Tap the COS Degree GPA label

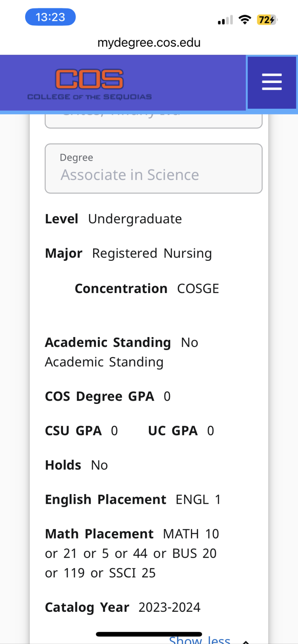99,396
